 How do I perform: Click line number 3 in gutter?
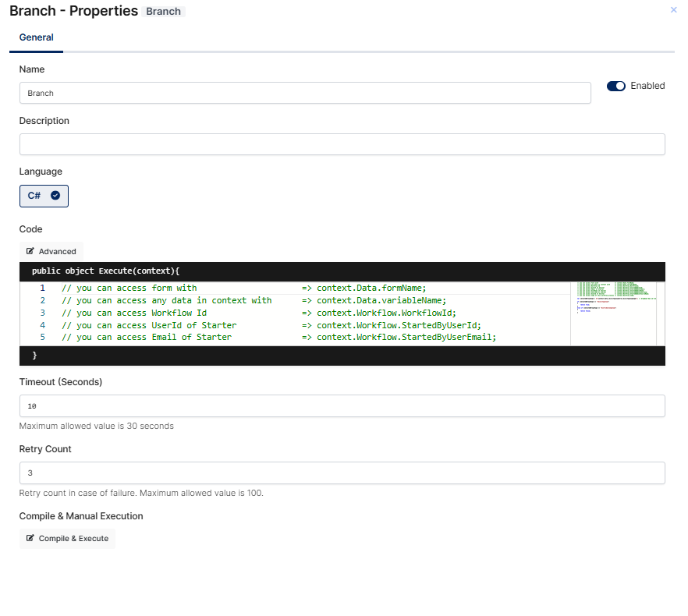click(x=43, y=313)
